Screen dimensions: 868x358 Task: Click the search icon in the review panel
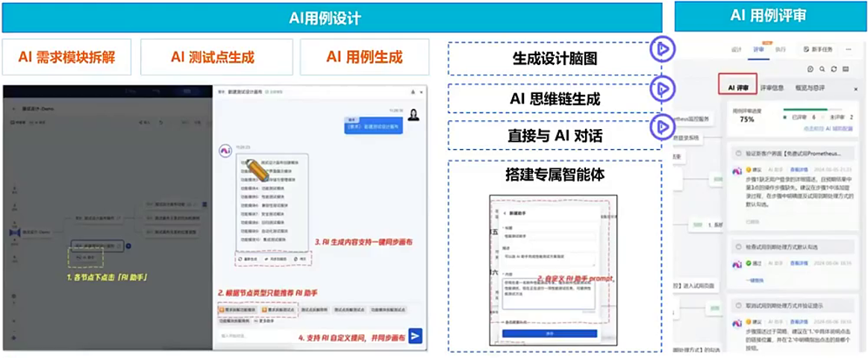822,69
